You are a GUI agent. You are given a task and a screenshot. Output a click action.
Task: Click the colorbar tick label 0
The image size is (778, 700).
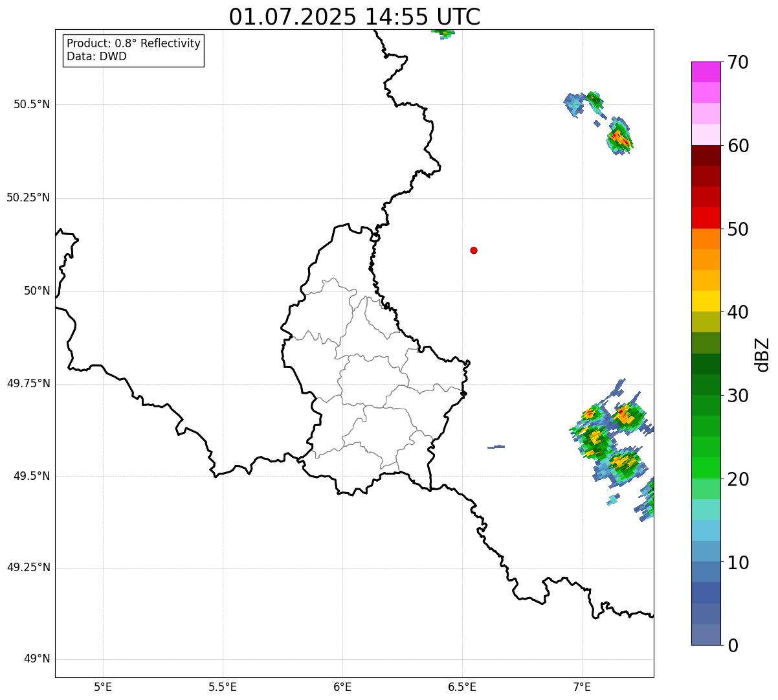733,646
